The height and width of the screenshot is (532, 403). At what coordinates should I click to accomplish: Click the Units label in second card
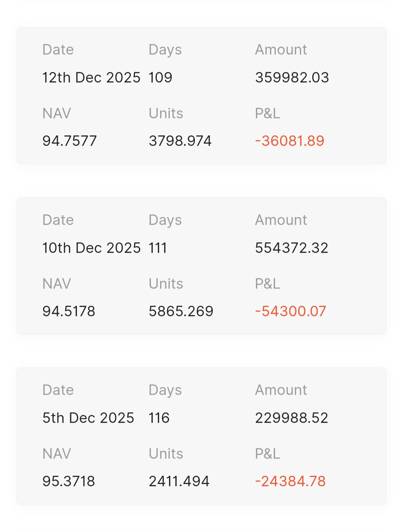click(x=166, y=284)
